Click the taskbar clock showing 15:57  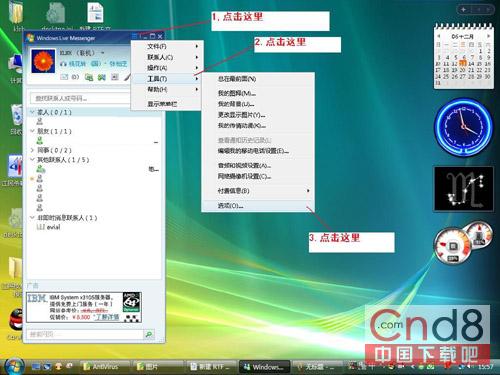(486, 367)
